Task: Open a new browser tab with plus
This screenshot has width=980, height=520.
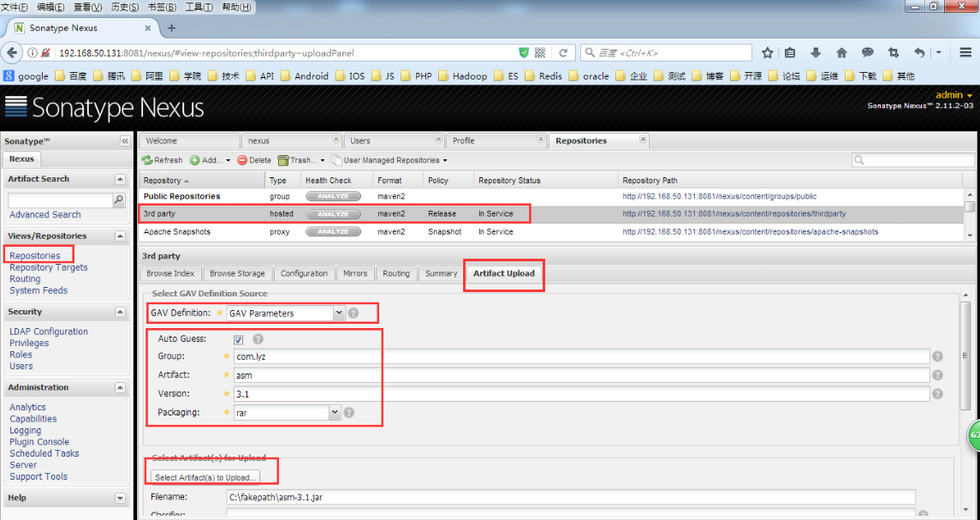Action: 172,28
